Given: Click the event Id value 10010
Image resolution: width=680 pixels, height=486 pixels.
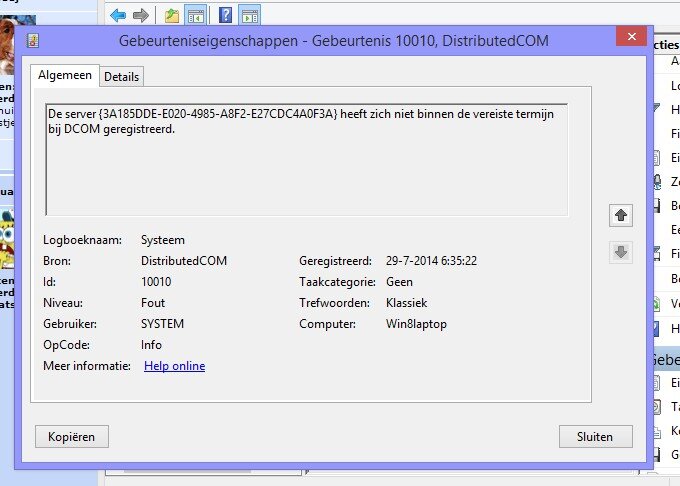Looking at the screenshot, I should (156, 282).
